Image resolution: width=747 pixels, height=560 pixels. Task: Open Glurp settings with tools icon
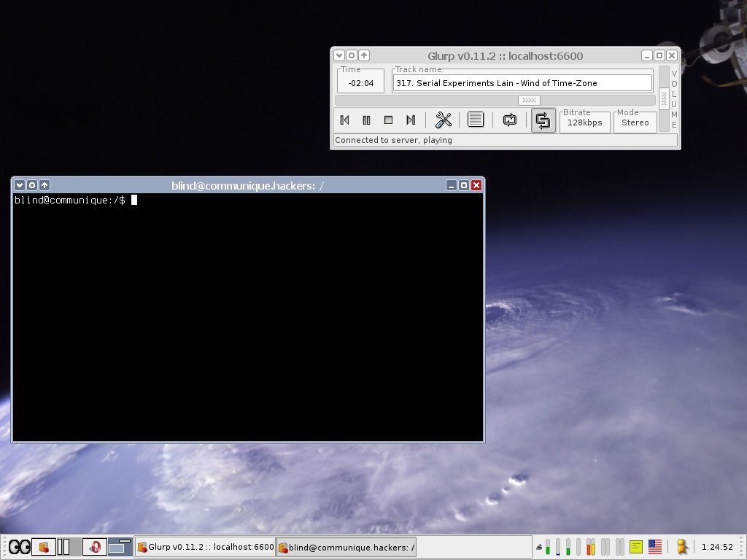point(443,120)
